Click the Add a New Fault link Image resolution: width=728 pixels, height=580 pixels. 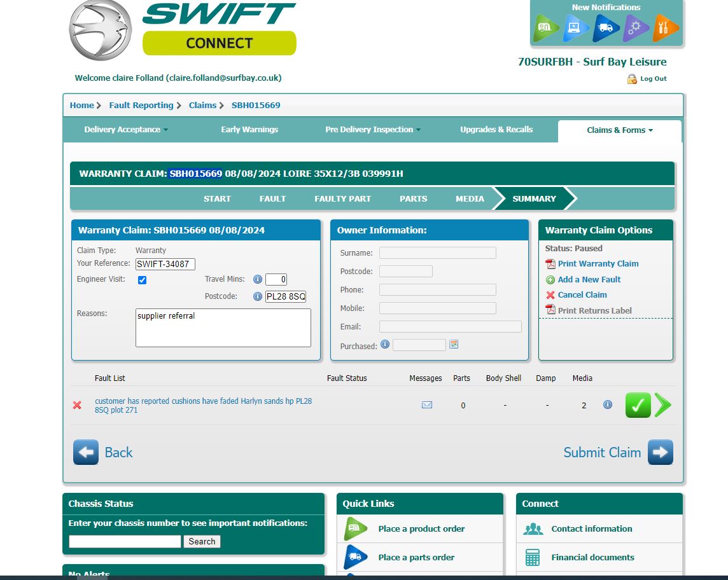coord(589,280)
